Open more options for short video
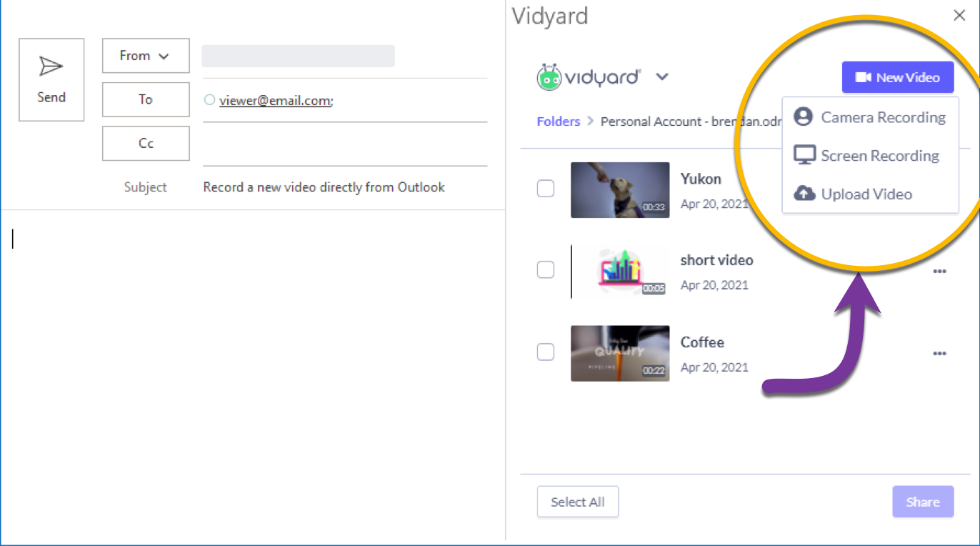This screenshot has width=980, height=546. (x=939, y=272)
